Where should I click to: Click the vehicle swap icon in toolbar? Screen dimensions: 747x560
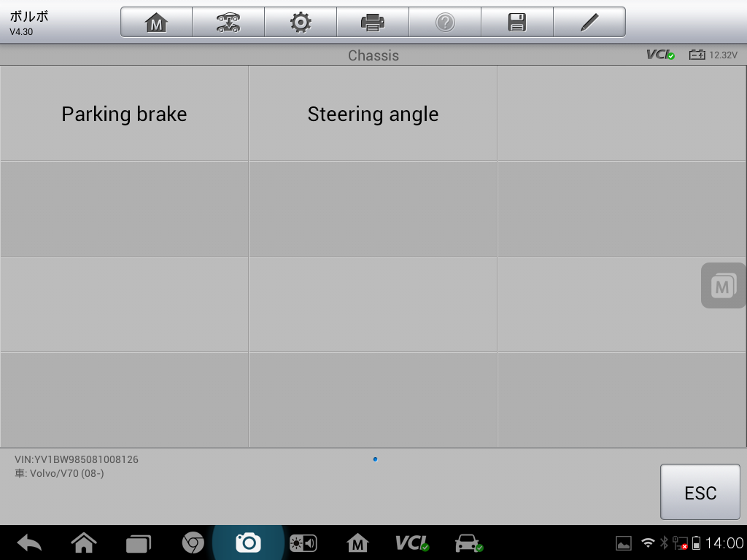[228, 23]
